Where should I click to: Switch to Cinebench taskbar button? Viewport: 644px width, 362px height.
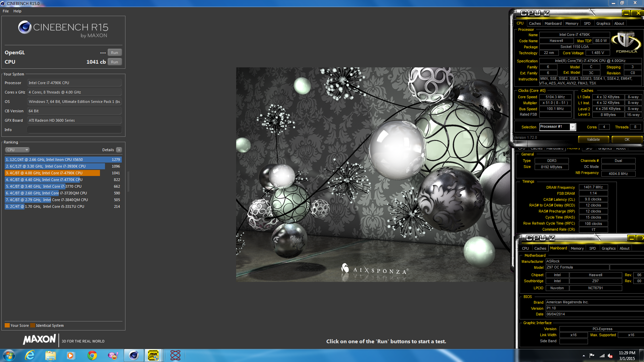(x=133, y=355)
